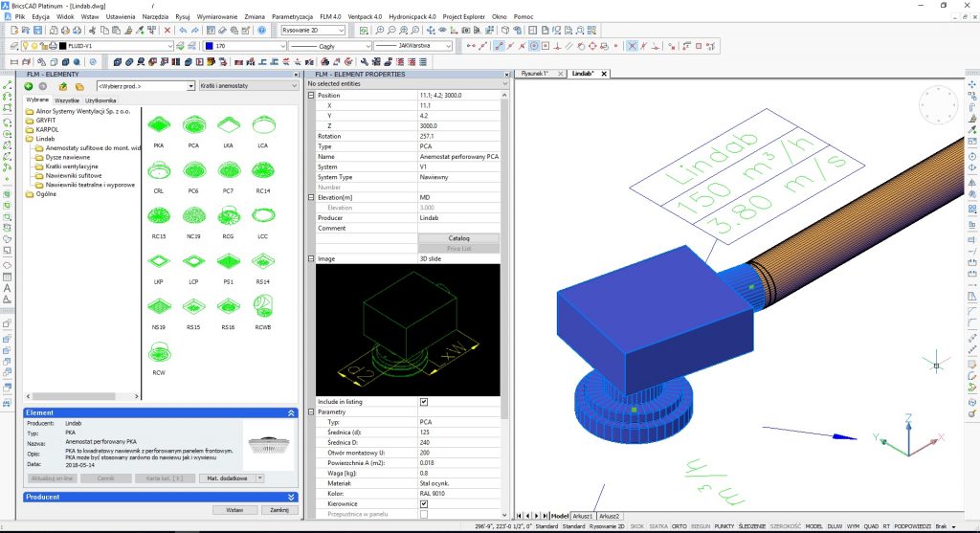Toggle the Kierownice checkbox
This screenshot has width=980, height=533.
pos(424,502)
